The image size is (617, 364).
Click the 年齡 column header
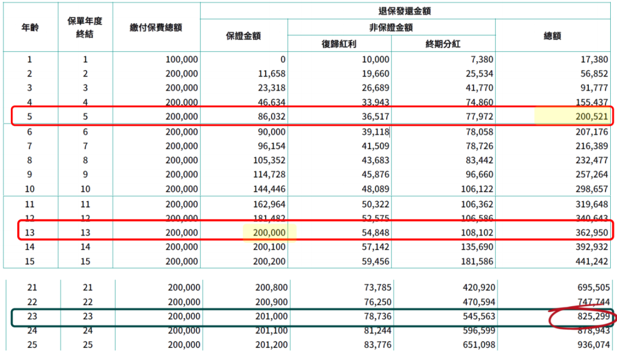(30, 27)
